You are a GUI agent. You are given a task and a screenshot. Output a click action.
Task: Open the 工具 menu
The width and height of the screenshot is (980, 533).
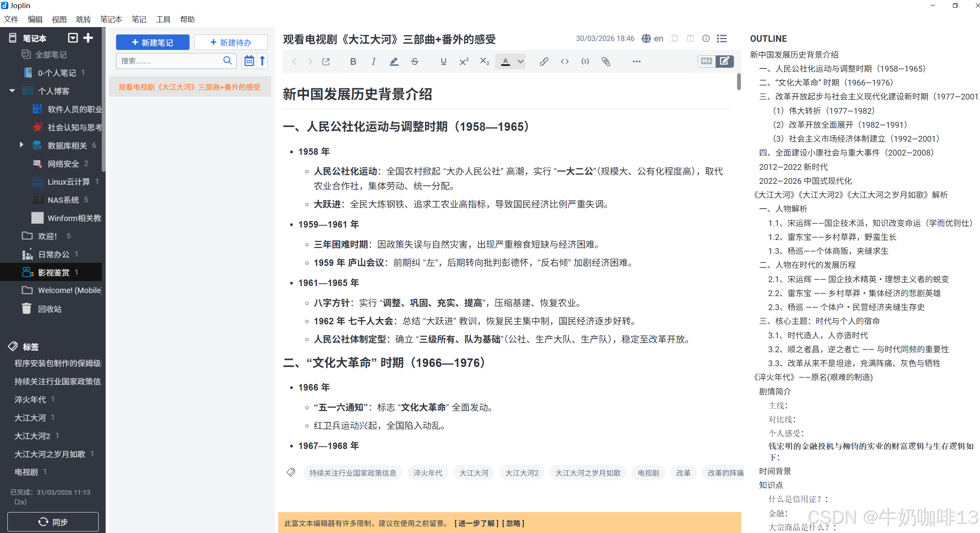[x=163, y=19]
